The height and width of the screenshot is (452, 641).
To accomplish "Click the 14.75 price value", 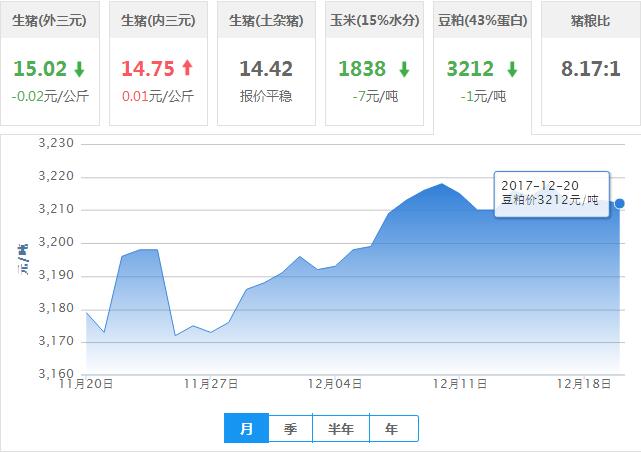I will click(148, 69).
